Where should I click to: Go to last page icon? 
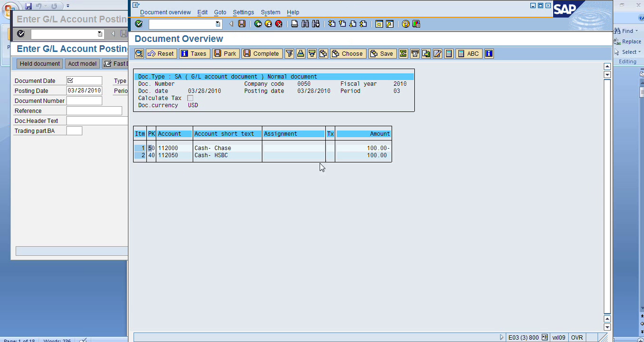click(x=363, y=24)
